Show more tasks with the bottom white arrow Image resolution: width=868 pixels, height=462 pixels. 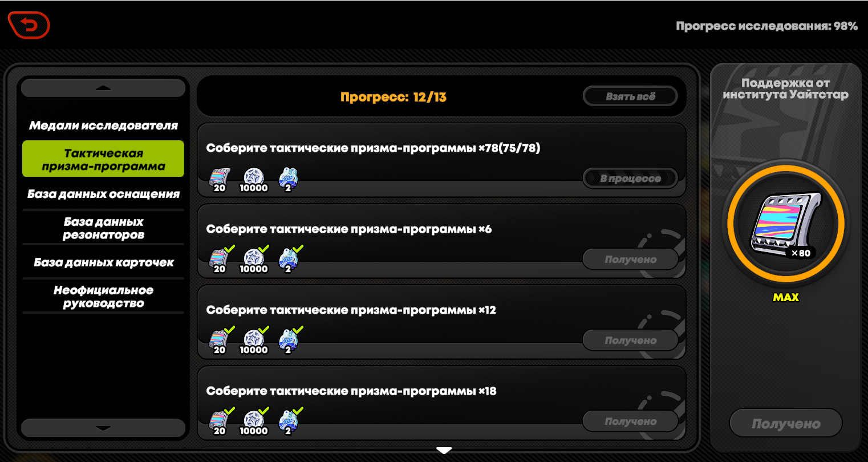point(444,451)
